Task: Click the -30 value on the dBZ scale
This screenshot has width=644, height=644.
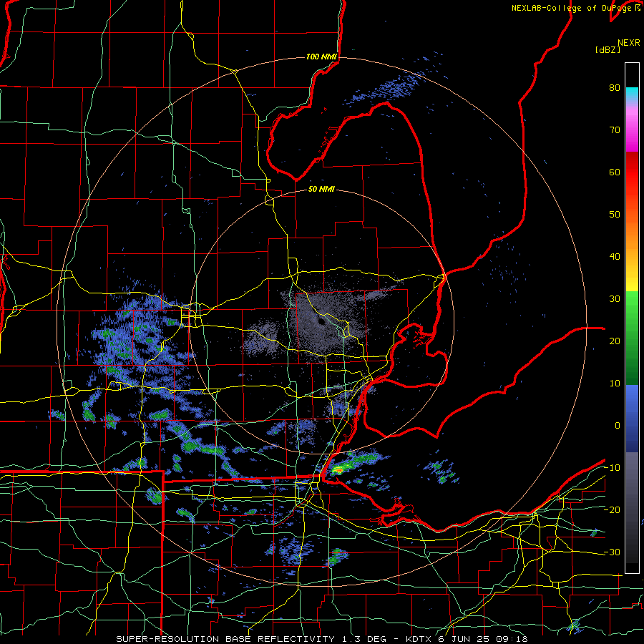Action: (612, 552)
